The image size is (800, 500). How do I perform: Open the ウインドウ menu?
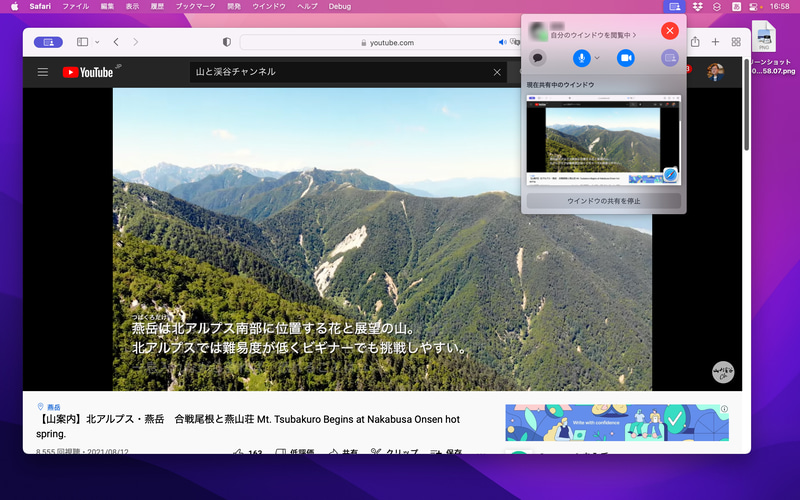click(269, 6)
